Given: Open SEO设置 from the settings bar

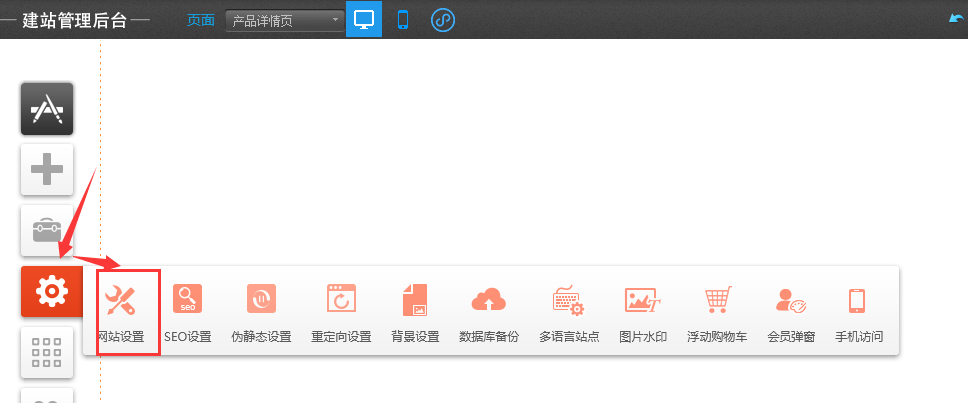Looking at the screenshot, I should (x=187, y=311).
